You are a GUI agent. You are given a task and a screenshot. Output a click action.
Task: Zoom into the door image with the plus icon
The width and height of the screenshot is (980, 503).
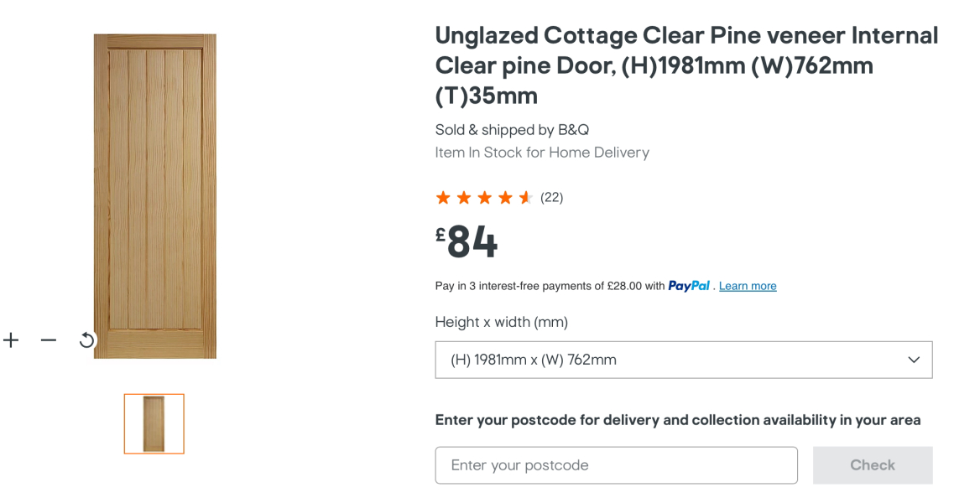click(11, 340)
